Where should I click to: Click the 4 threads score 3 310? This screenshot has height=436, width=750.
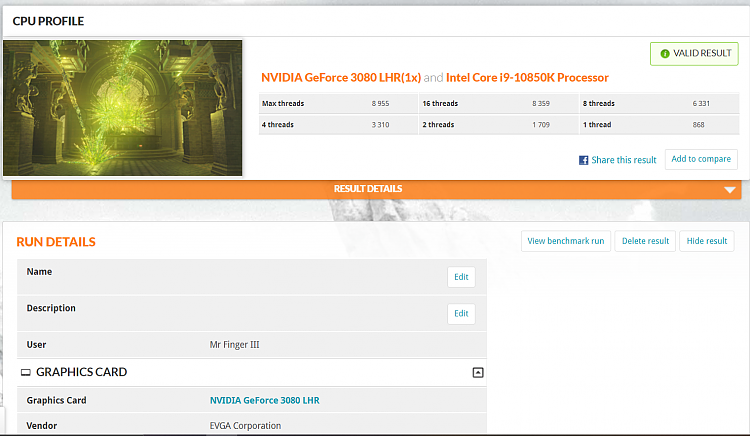pyautogui.click(x=380, y=125)
